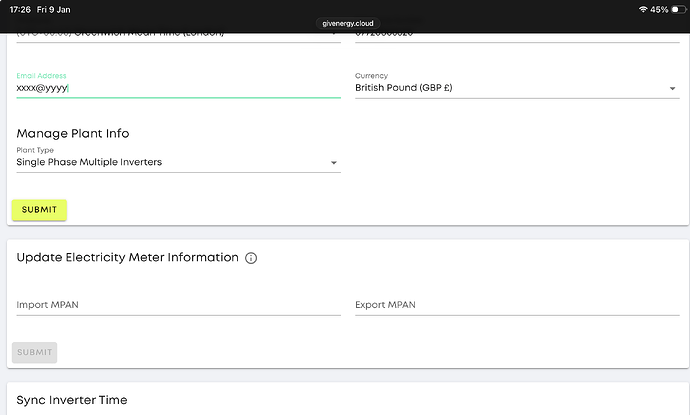
Task: Click the yellow SUBMIT button
Action: (39, 210)
